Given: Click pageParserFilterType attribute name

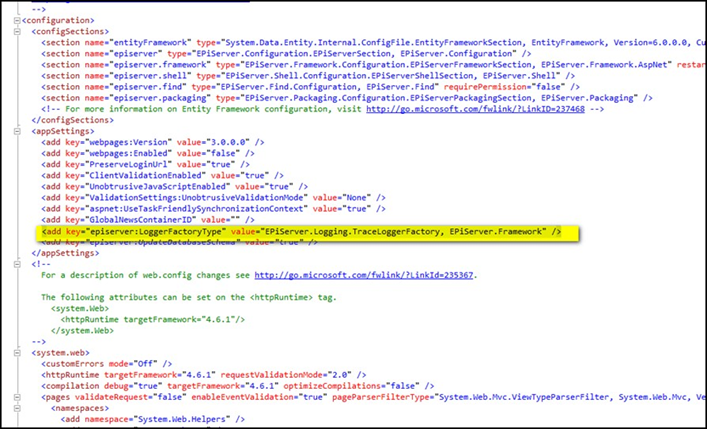Looking at the screenshot, I should 381,397.
